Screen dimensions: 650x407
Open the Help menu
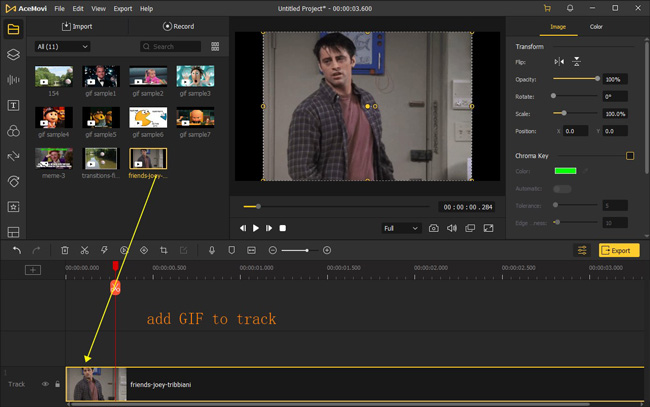click(146, 9)
